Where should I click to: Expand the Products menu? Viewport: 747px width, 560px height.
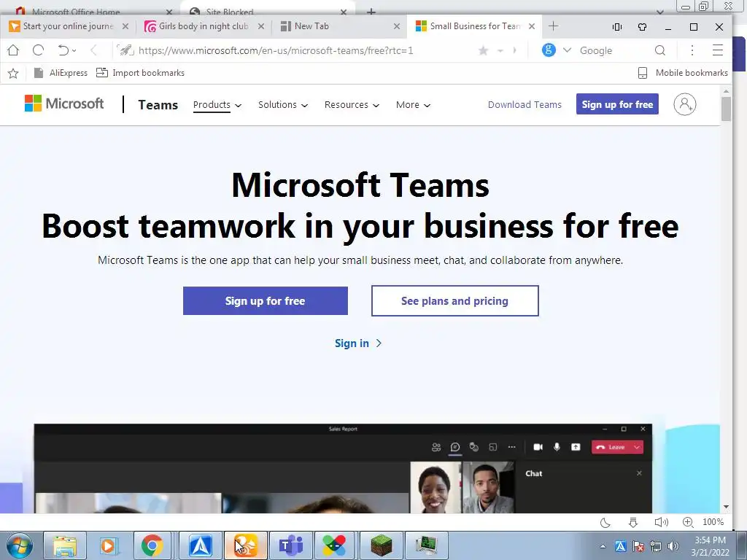217,105
